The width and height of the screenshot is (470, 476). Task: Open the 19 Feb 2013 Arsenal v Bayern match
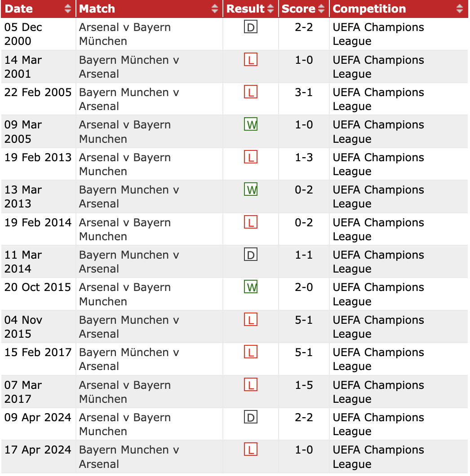(x=124, y=164)
